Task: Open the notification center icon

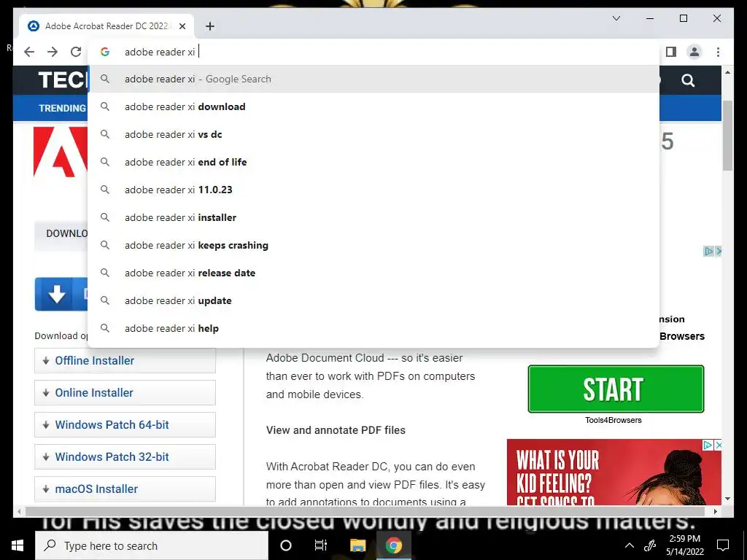Action: click(x=723, y=545)
